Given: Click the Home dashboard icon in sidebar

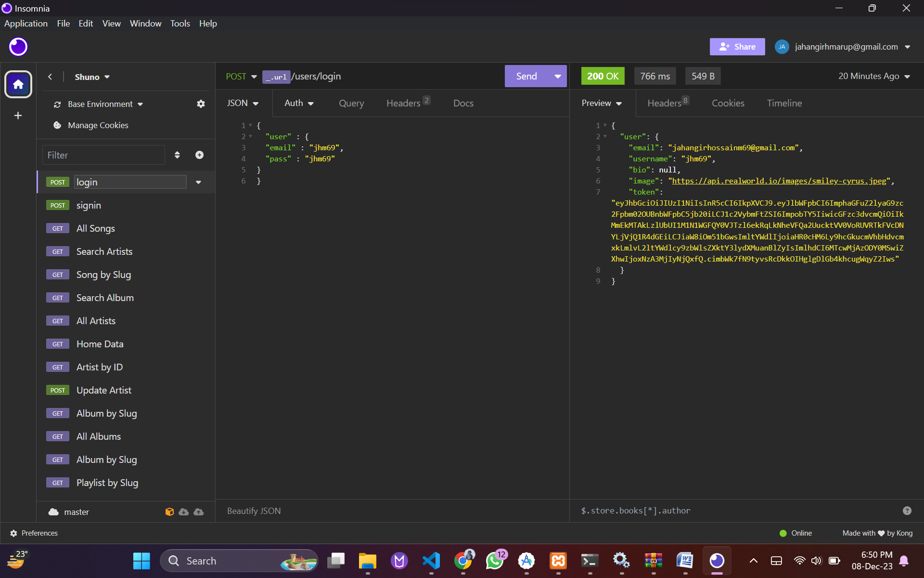Looking at the screenshot, I should 18,84.
